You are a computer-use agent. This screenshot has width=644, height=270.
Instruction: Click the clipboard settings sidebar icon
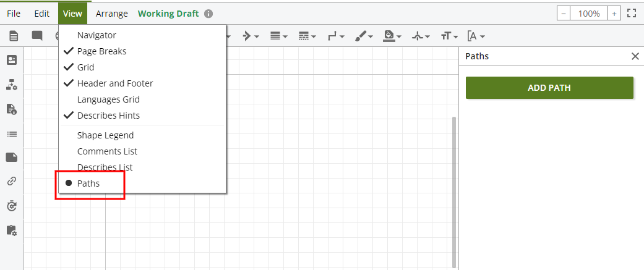pyautogui.click(x=11, y=230)
